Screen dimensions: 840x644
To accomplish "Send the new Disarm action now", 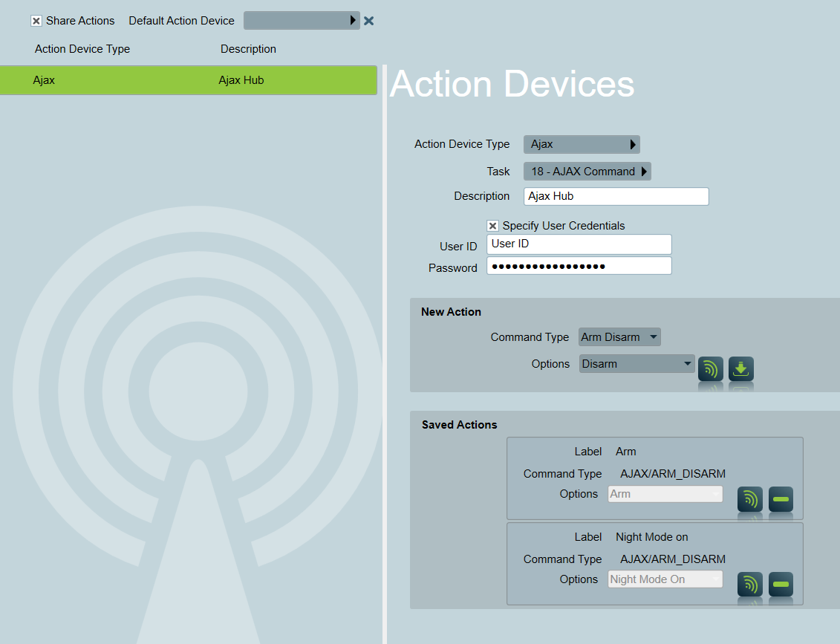I will pos(710,368).
